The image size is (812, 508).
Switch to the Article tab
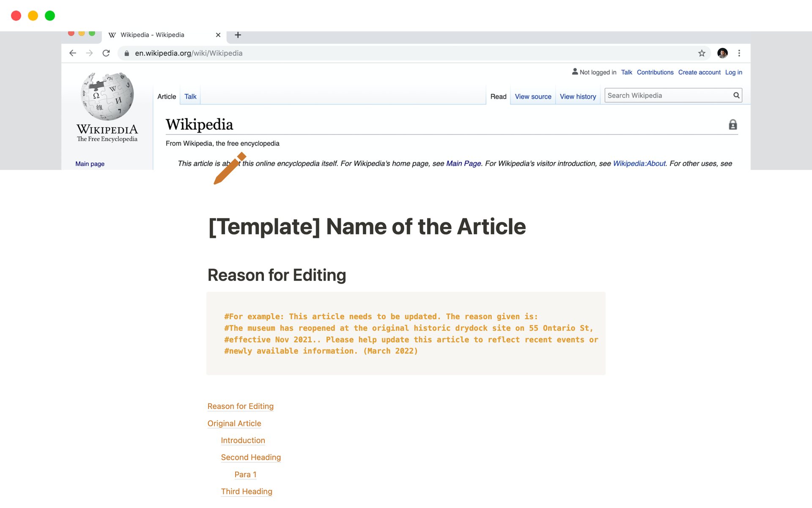(167, 96)
